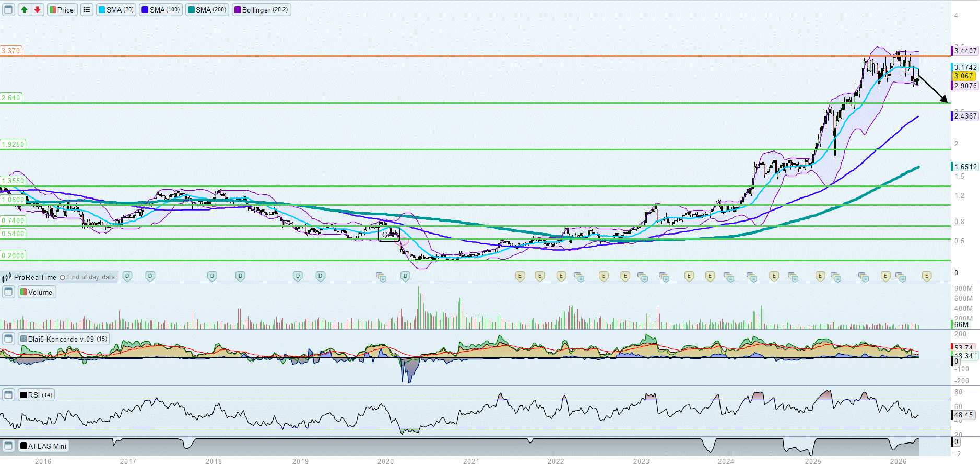Image resolution: width=980 pixels, height=466 pixels.
Task: Click the Price label button
Action: tap(62, 10)
